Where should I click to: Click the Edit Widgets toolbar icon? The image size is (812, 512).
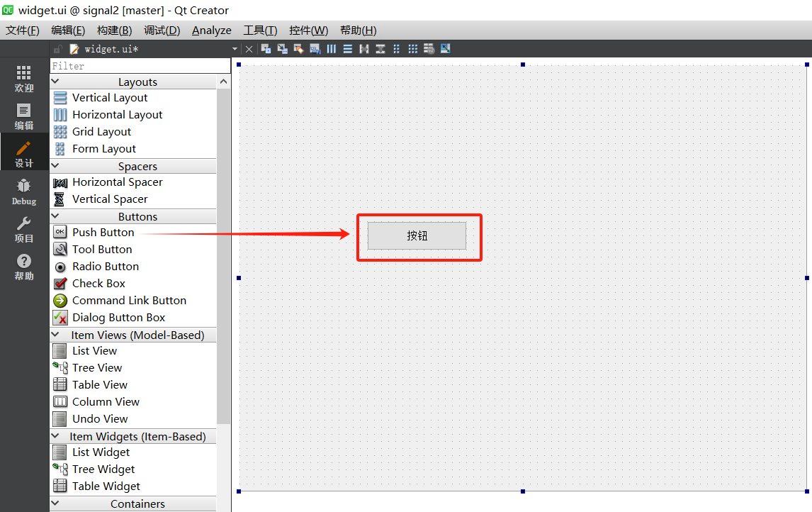(x=266, y=49)
